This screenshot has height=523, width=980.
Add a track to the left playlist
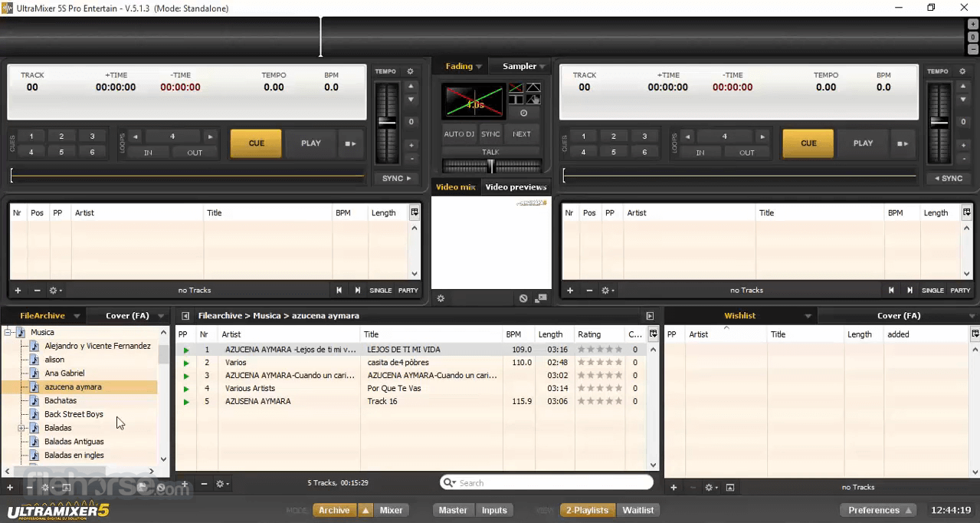pos(18,291)
